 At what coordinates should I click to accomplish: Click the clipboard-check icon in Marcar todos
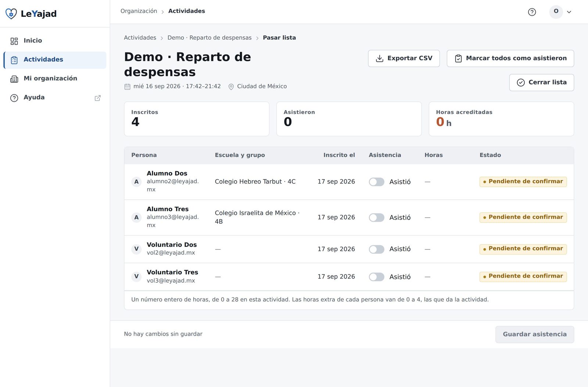(458, 59)
